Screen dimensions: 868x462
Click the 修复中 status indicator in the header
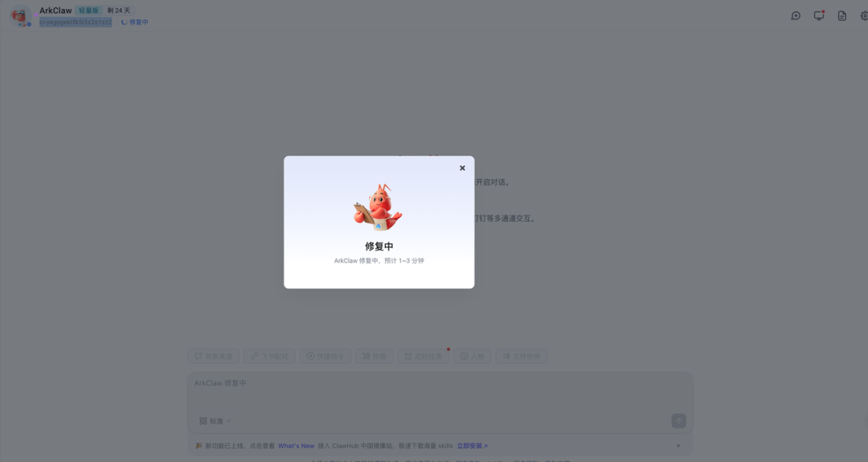[x=134, y=22]
